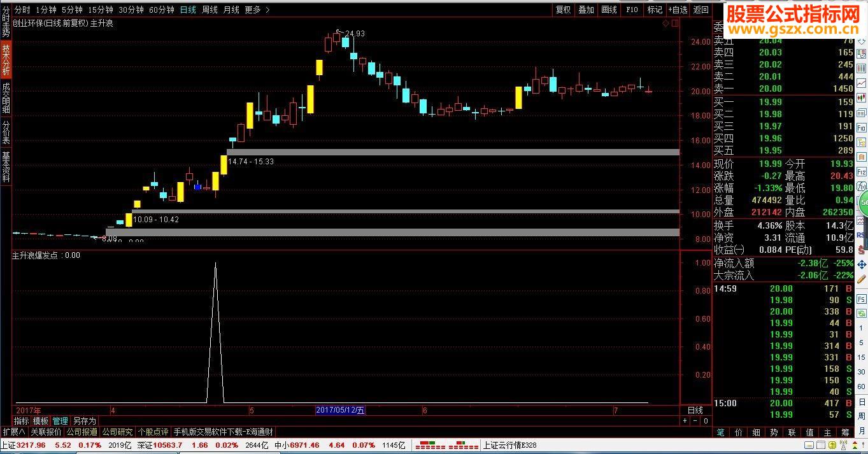Click 上证 index value 3217.96
The image size is (868, 454).
point(31,445)
